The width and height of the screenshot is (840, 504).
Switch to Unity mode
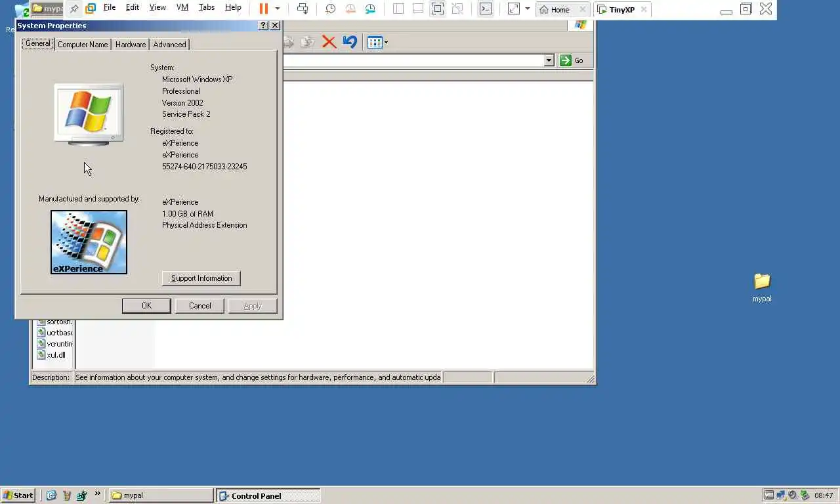click(457, 9)
